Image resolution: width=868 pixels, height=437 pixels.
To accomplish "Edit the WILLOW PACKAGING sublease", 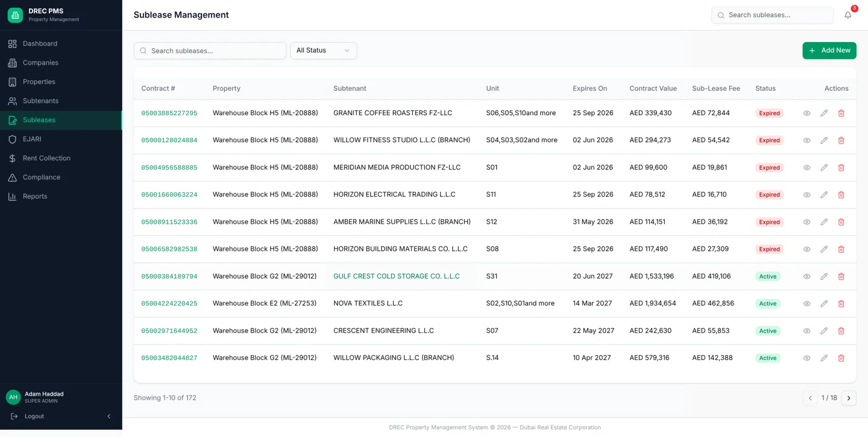I will (x=824, y=358).
